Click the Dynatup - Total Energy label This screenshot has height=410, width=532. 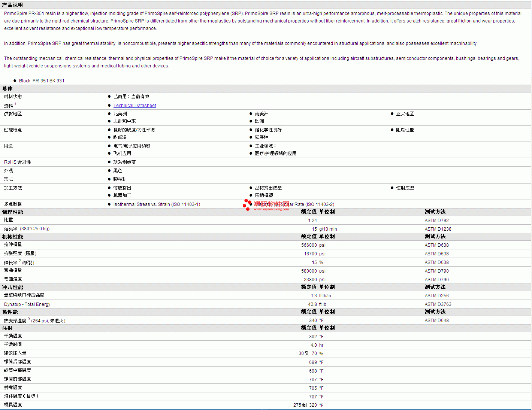pos(27,304)
